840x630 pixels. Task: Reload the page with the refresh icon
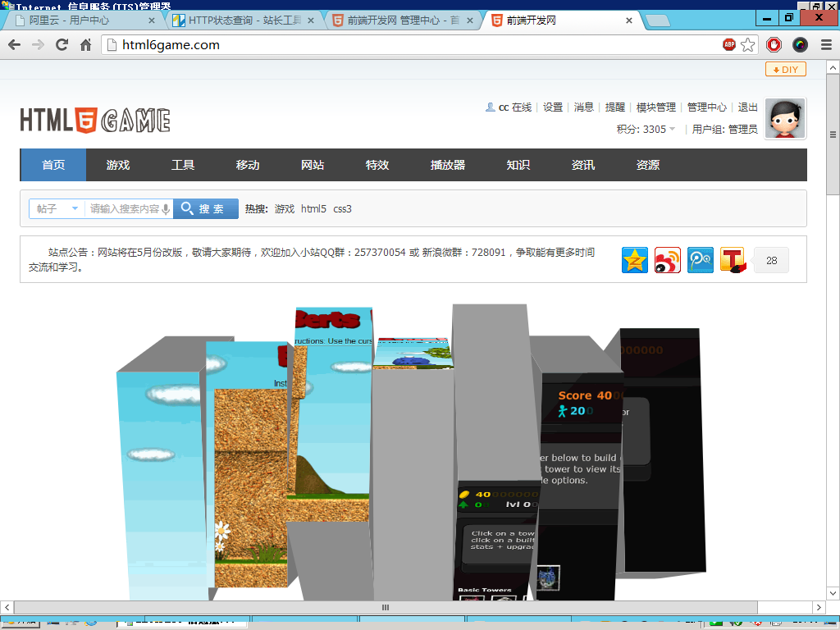pos(62,45)
